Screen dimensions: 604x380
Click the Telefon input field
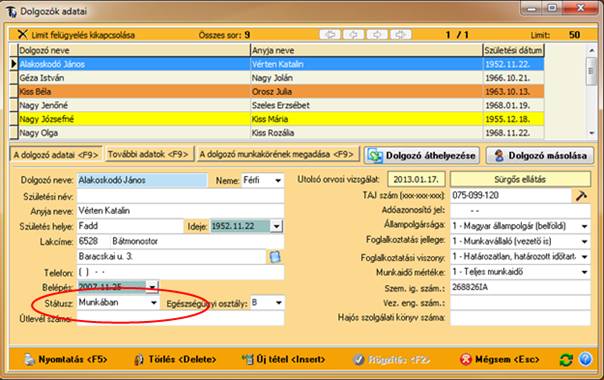pos(180,272)
